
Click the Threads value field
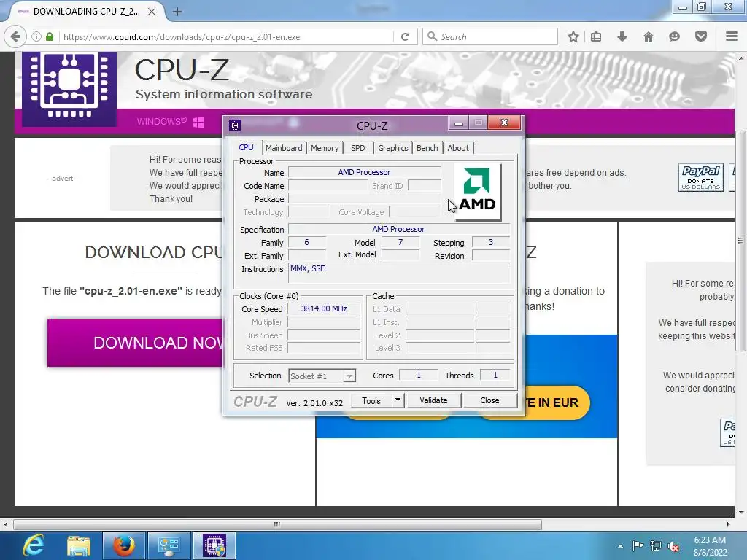point(495,376)
